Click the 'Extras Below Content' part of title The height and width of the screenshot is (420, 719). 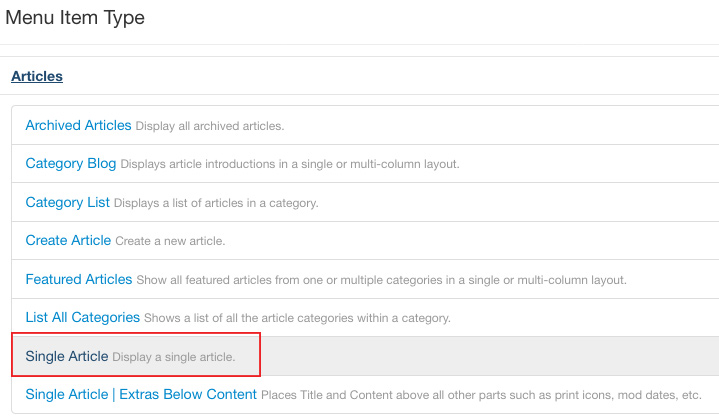click(188, 394)
